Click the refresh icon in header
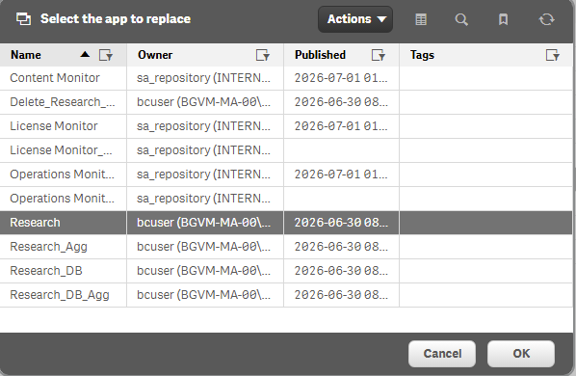 pos(547,19)
